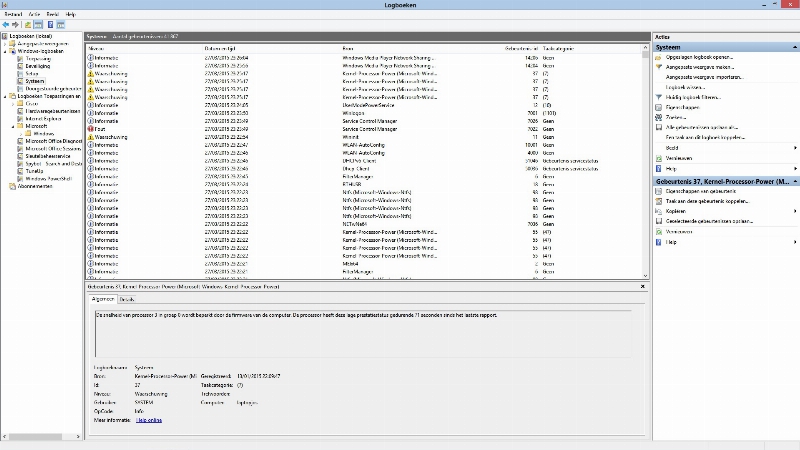Click the Help icon in Systeem actions section
The image size is (800, 450).
coord(659,168)
